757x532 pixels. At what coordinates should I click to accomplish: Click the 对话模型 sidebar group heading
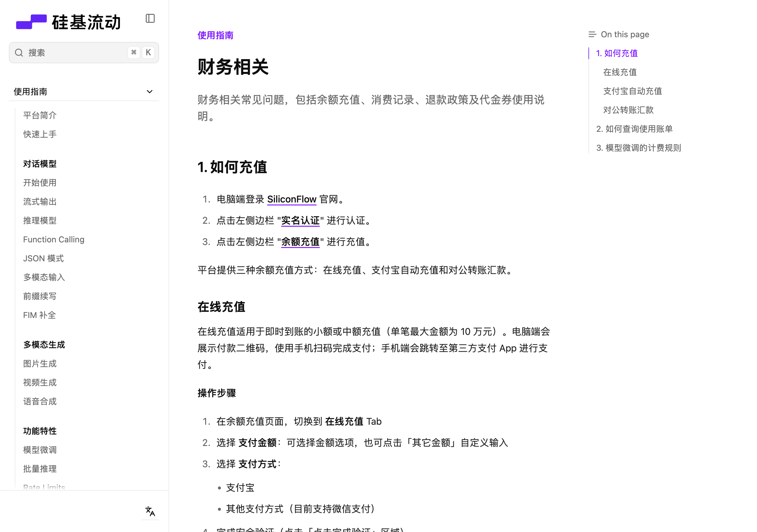40,164
